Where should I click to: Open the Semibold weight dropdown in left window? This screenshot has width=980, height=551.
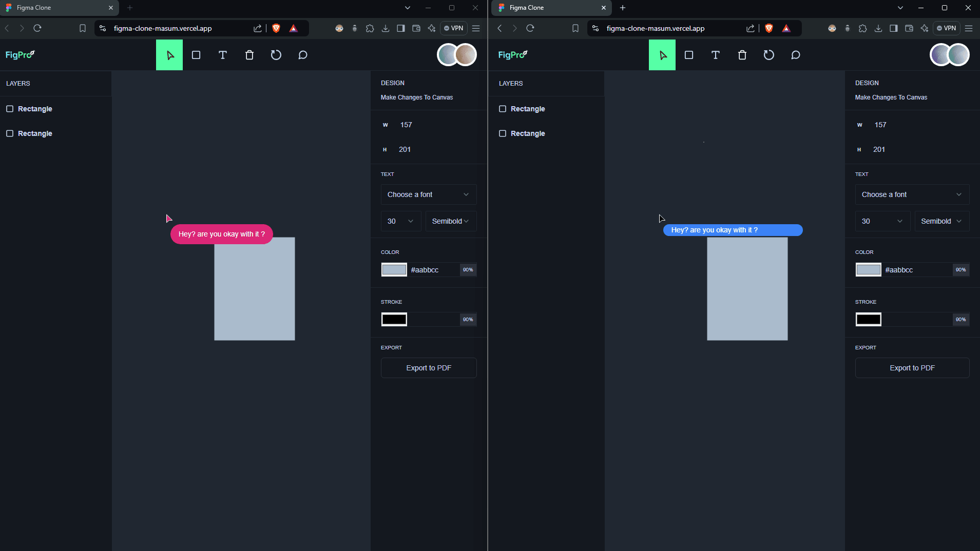(x=450, y=221)
